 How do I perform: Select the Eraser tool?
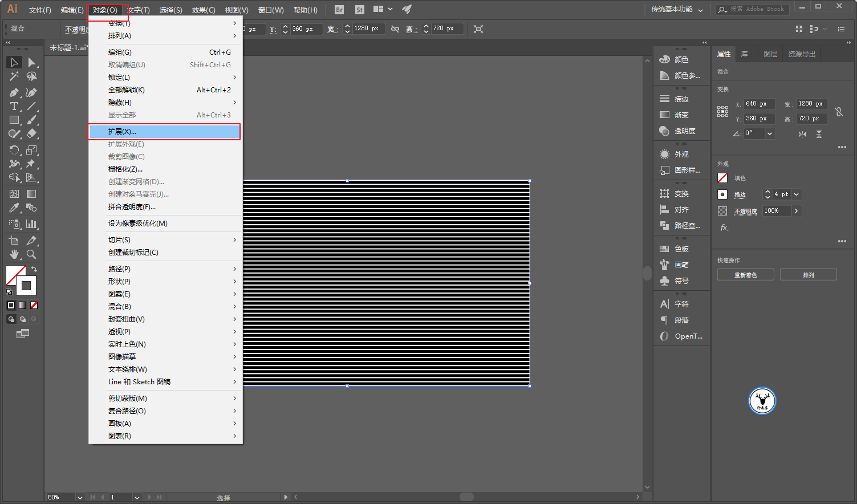pyautogui.click(x=31, y=134)
